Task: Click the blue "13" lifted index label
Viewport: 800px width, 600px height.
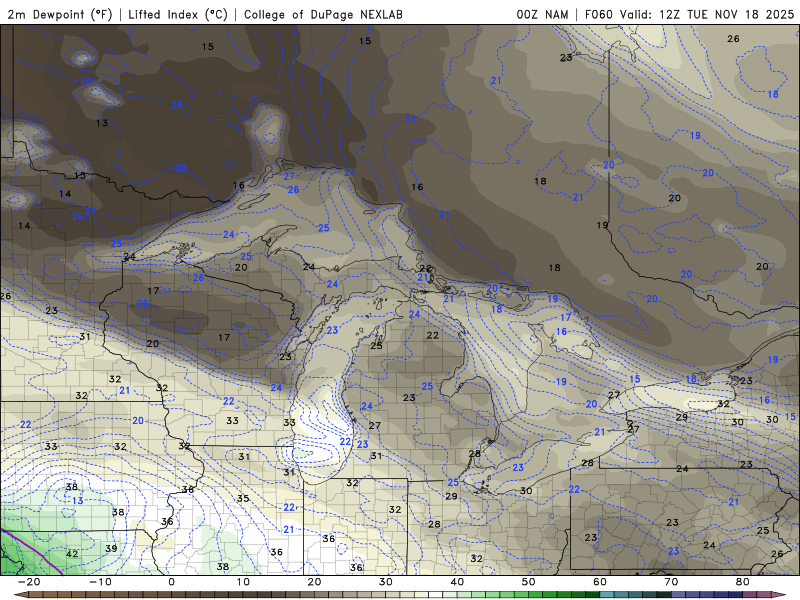Action: point(78,501)
